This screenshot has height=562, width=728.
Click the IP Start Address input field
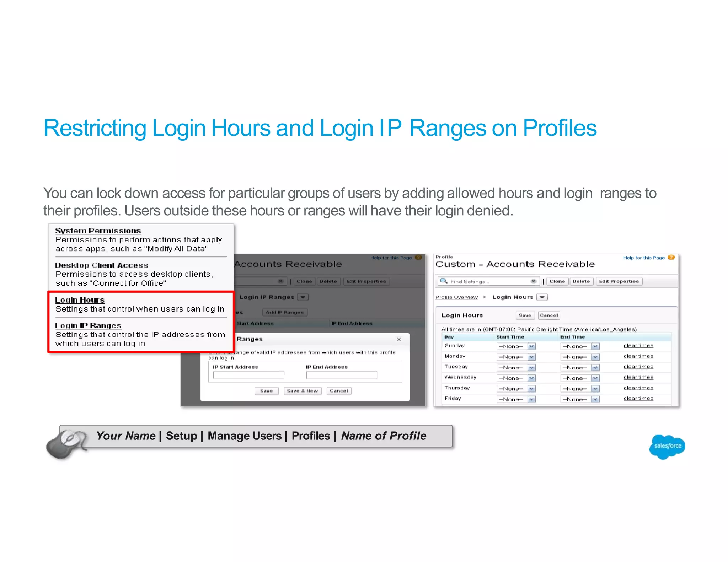click(248, 375)
